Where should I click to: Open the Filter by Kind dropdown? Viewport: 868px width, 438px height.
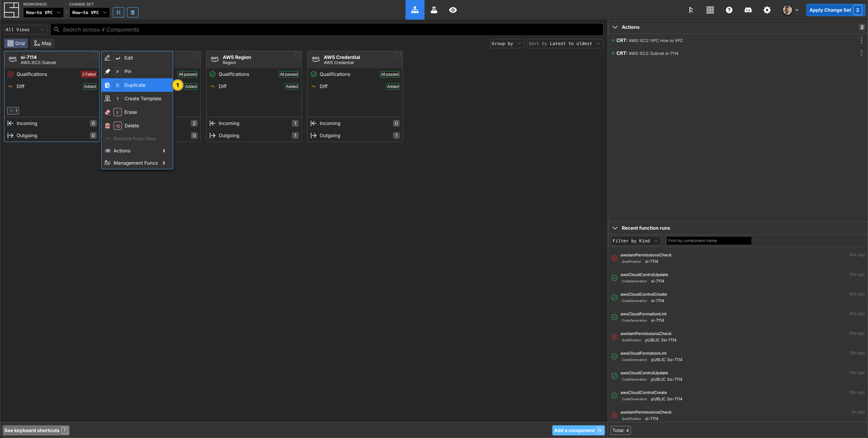pyautogui.click(x=635, y=241)
